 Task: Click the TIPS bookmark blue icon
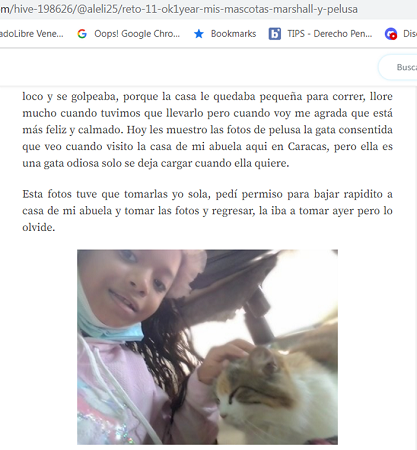click(x=275, y=34)
